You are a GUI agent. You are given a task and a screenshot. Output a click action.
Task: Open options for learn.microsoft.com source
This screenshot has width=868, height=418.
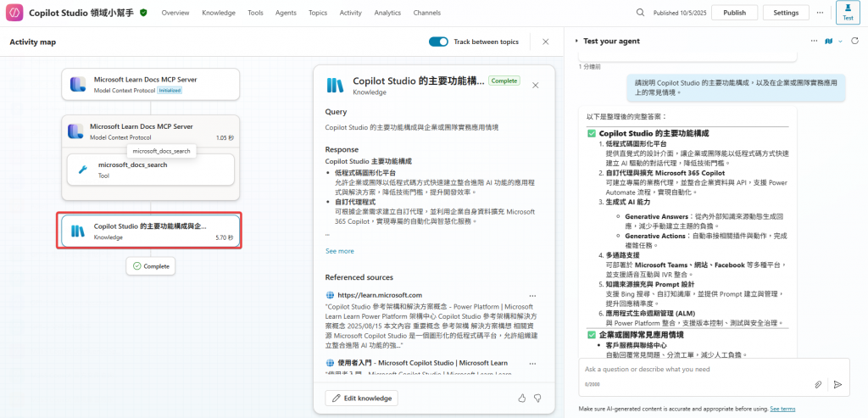(532, 296)
